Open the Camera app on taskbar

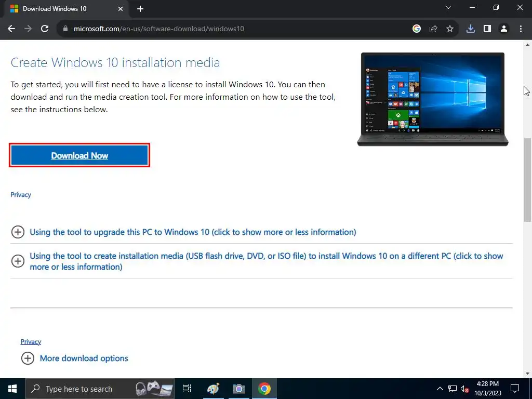point(238,389)
